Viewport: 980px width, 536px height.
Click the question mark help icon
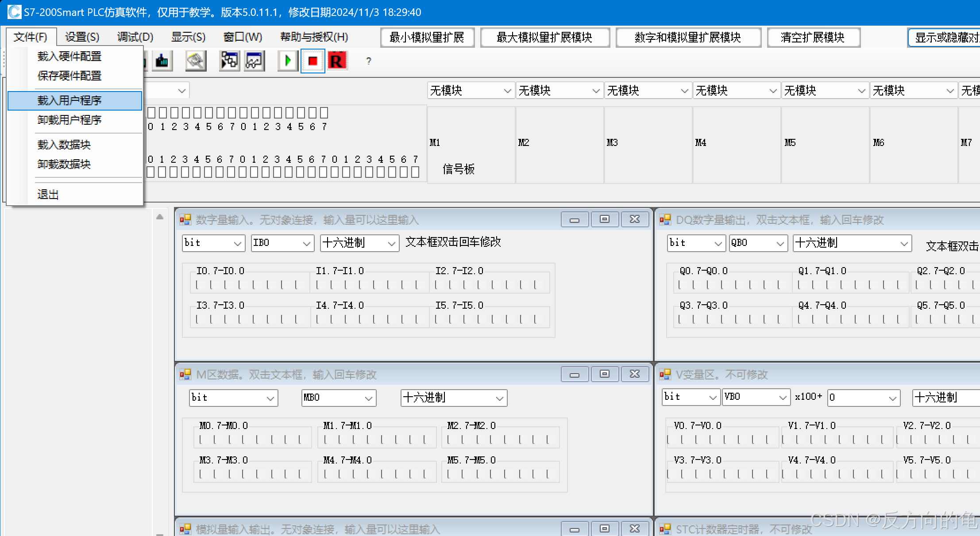coord(369,61)
